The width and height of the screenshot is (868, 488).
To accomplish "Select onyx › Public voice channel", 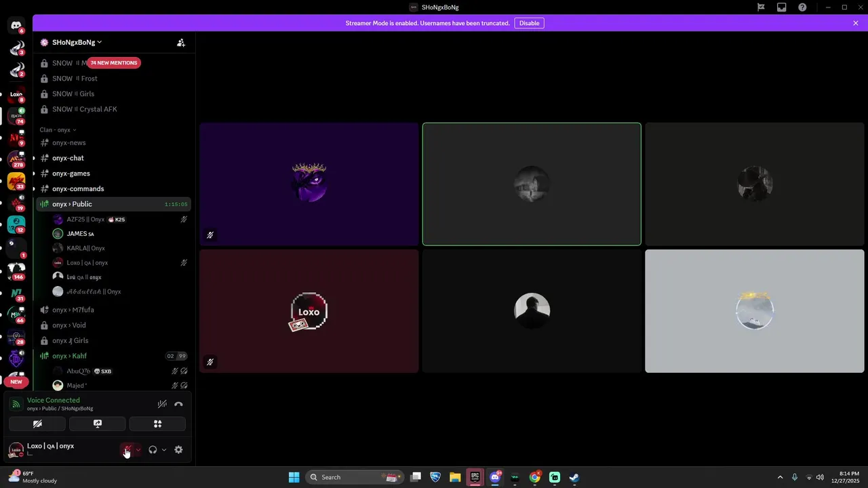I will point(113,204).
